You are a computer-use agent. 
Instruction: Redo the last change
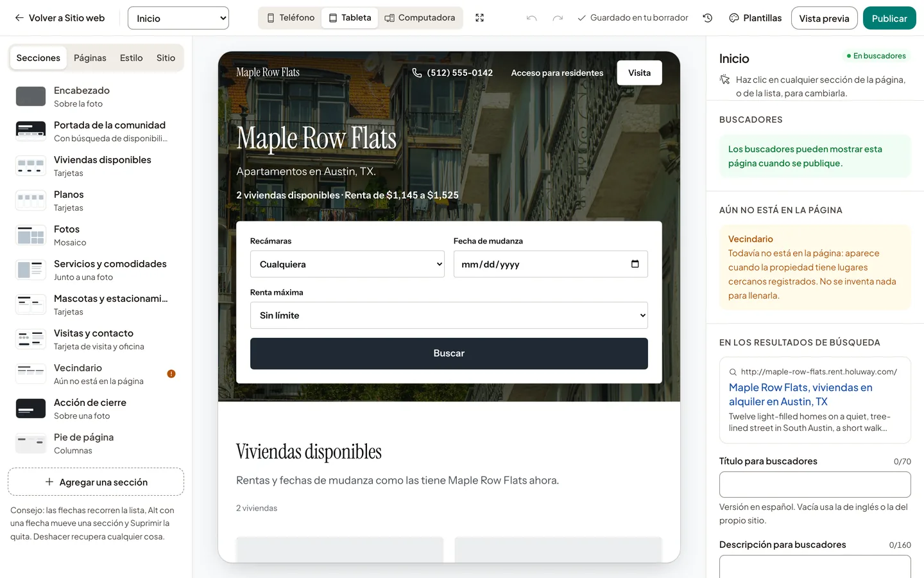558,18
